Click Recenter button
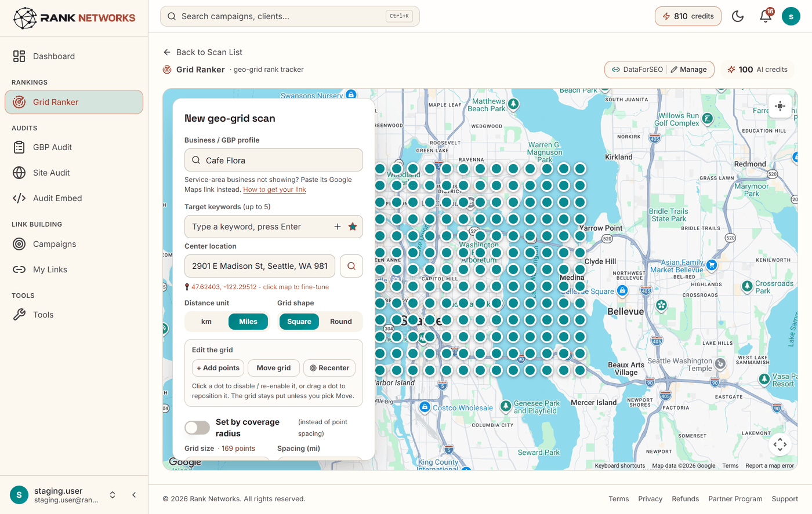812x514 pixels. coord(329,368)
